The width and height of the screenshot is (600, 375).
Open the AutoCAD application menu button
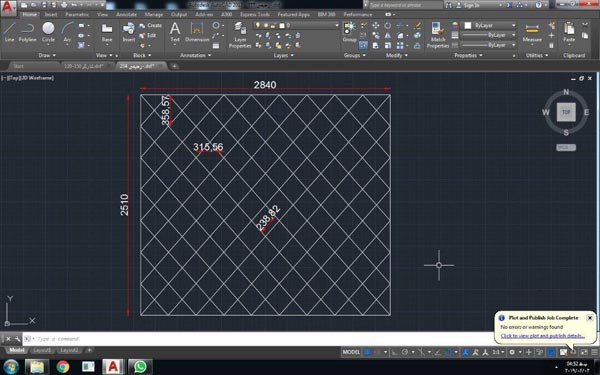[x=8, y=8]
